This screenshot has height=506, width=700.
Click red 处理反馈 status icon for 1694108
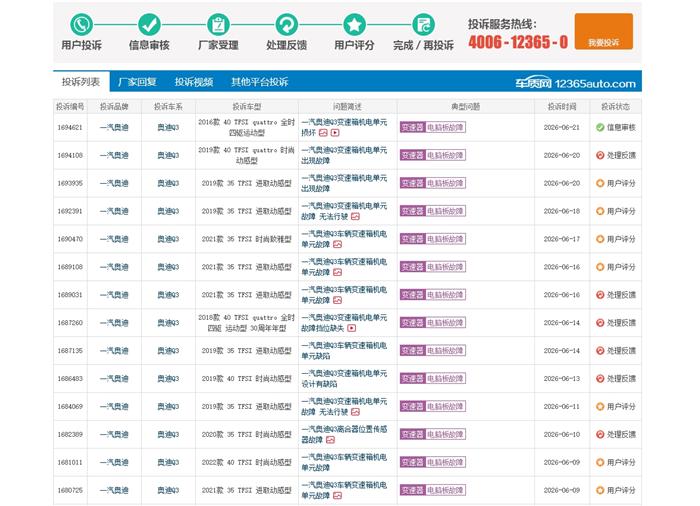pos(600,155)
